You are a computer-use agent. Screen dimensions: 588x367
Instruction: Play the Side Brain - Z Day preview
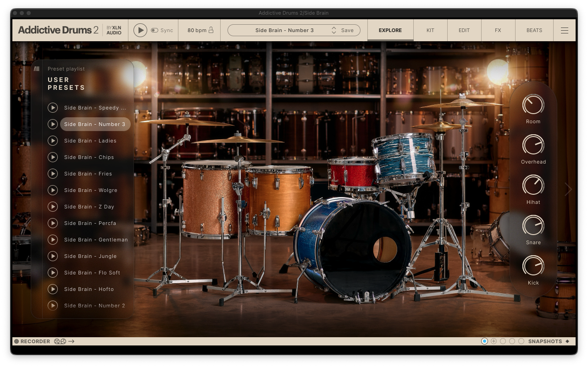click(53, 207)
